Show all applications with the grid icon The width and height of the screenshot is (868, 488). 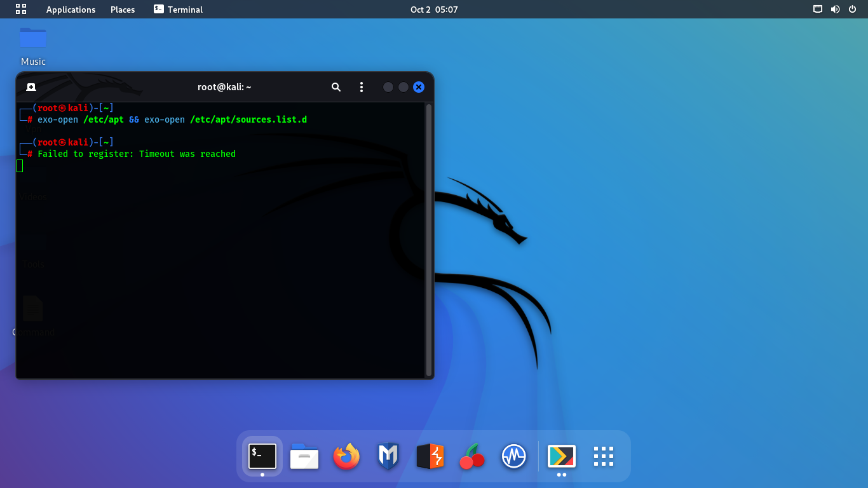602,456
